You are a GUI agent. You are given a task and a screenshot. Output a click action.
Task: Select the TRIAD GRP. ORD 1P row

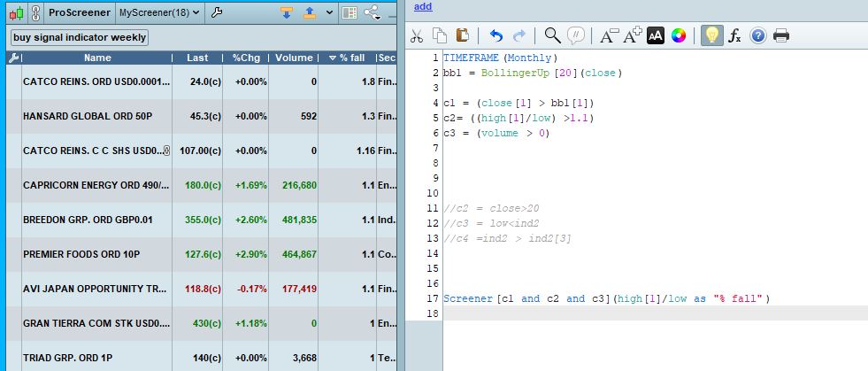coord(202,357)
